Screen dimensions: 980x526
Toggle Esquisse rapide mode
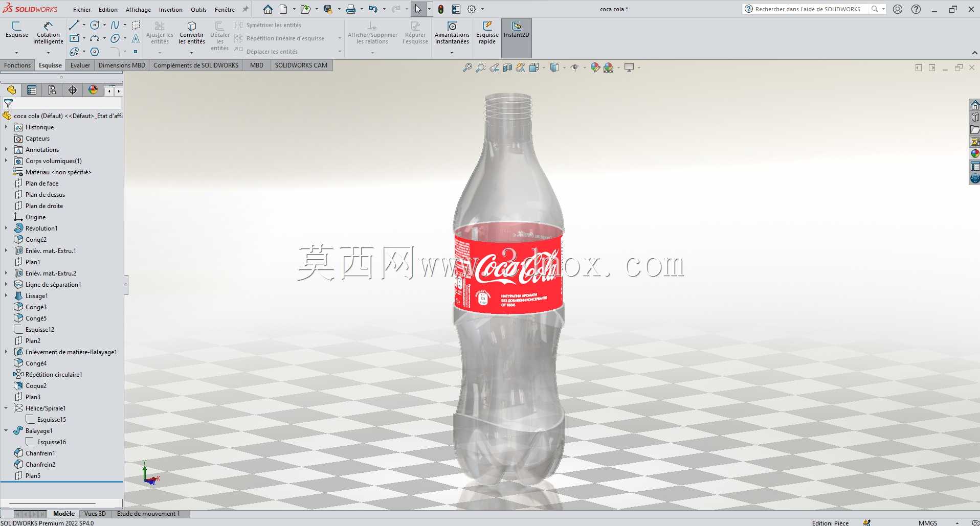coord(487,33)
